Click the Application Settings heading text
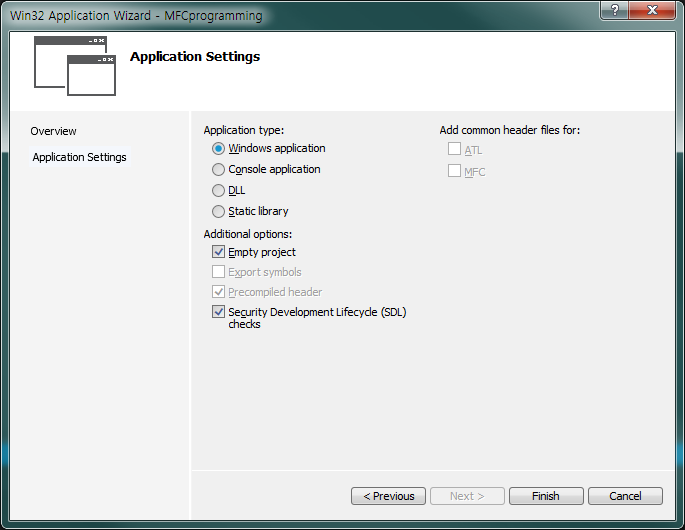Image resolution: width=685 pixels, height=530 pixels. 195,57
